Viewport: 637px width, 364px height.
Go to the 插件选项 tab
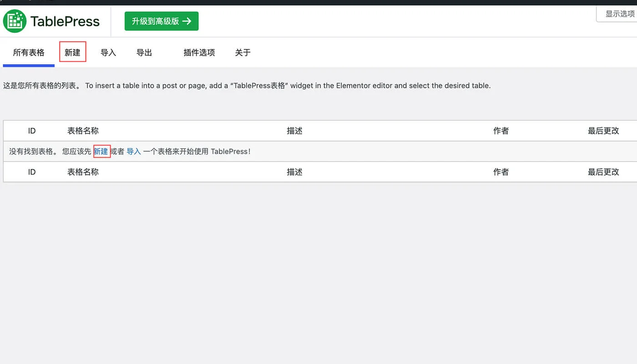point(199,52)
